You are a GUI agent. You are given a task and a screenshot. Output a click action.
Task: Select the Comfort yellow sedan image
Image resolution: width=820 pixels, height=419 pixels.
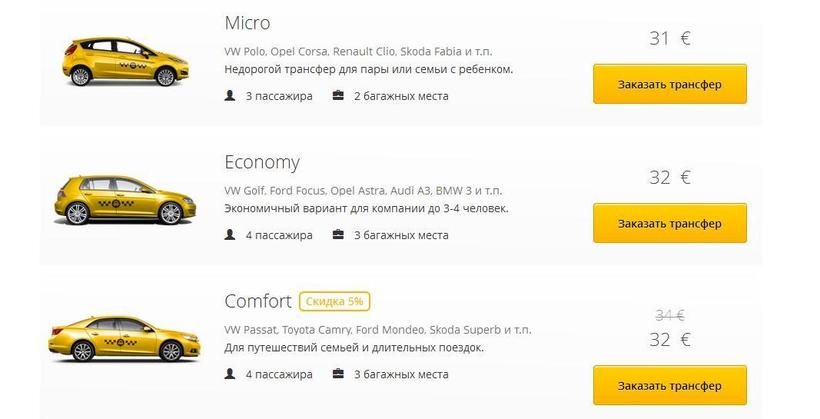(119, 337)
